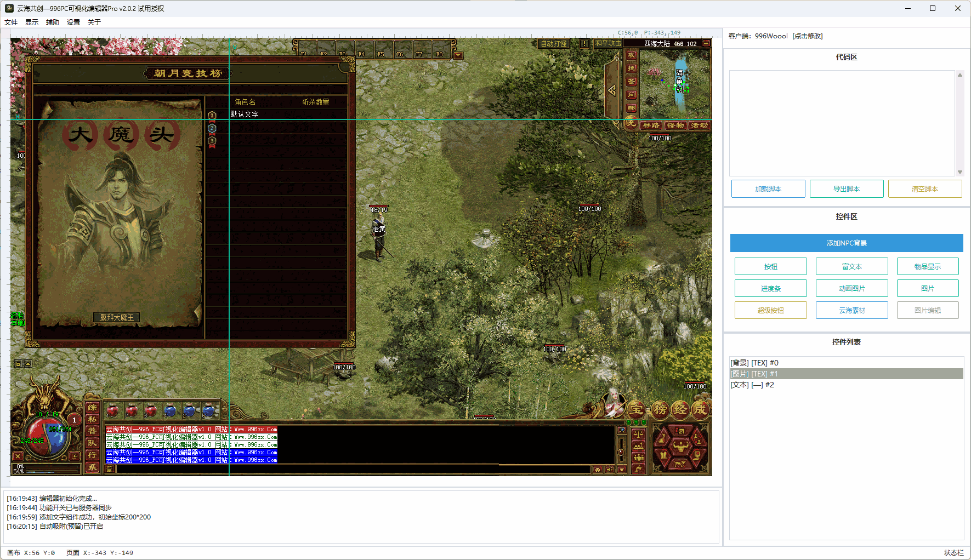This screenshot has height=560, width=971.
Task: Click the code area scrollbar down arrow
Action: coord(959,172)
